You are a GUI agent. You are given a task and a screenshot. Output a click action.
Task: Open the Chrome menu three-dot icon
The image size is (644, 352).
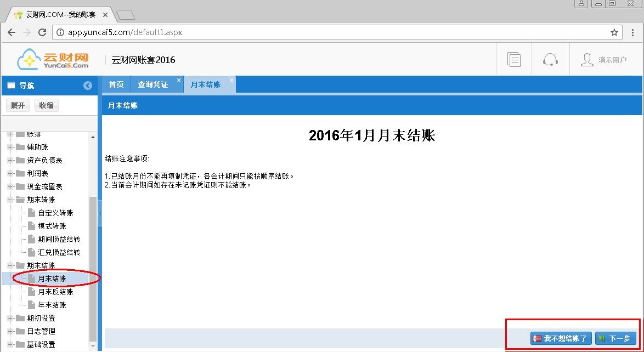tap(633, 32)
